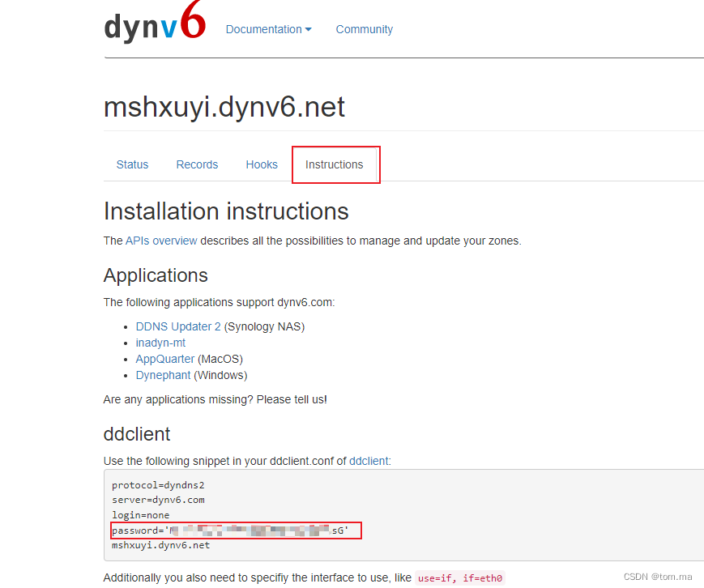Screen dimensions: 704x588
Task: Switch to the Records tab
Action: (197, 164)
